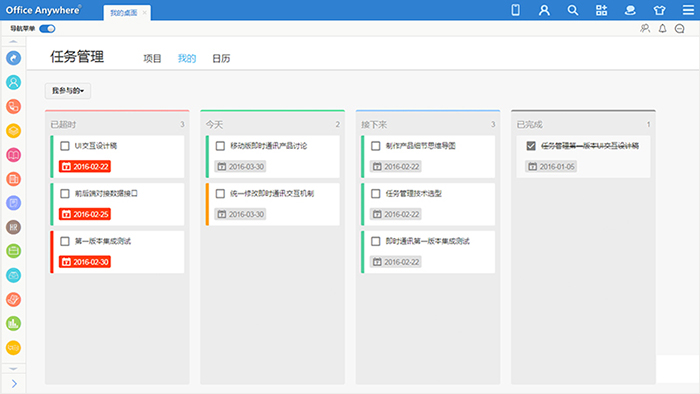Click the HR sidebar icon
700x394 pixels.
coord(13,227)
